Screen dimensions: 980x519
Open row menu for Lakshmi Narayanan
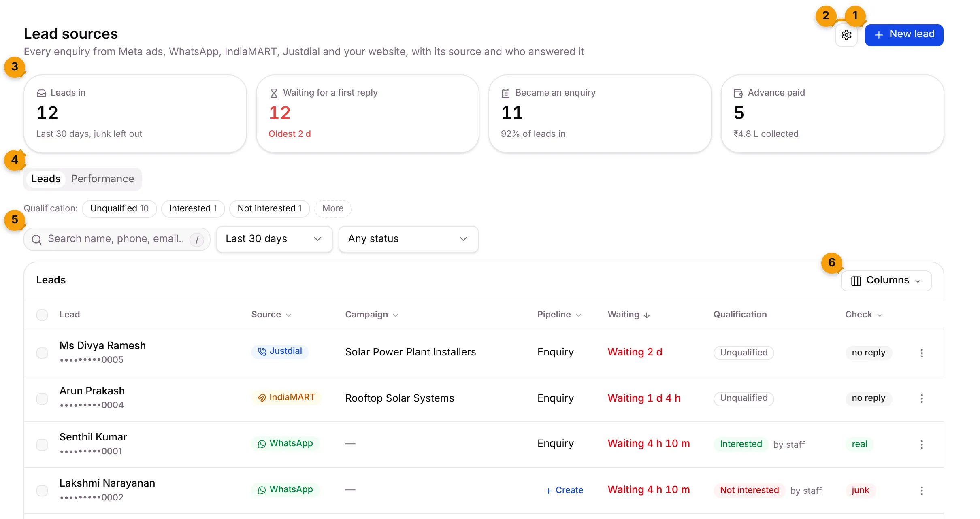[922, 491]
